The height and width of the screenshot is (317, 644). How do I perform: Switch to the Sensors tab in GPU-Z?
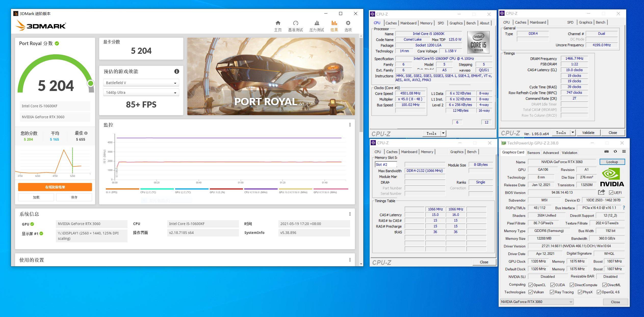(x=533, y=153)
